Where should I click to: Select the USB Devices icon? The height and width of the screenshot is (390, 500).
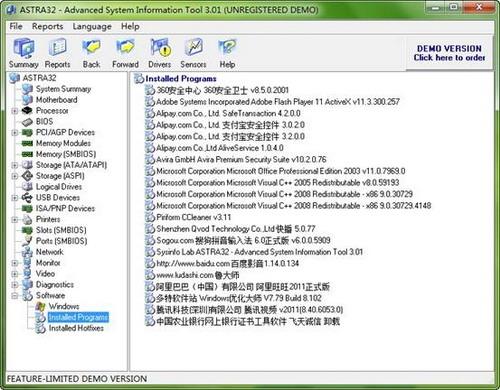(x=27, y=198)
